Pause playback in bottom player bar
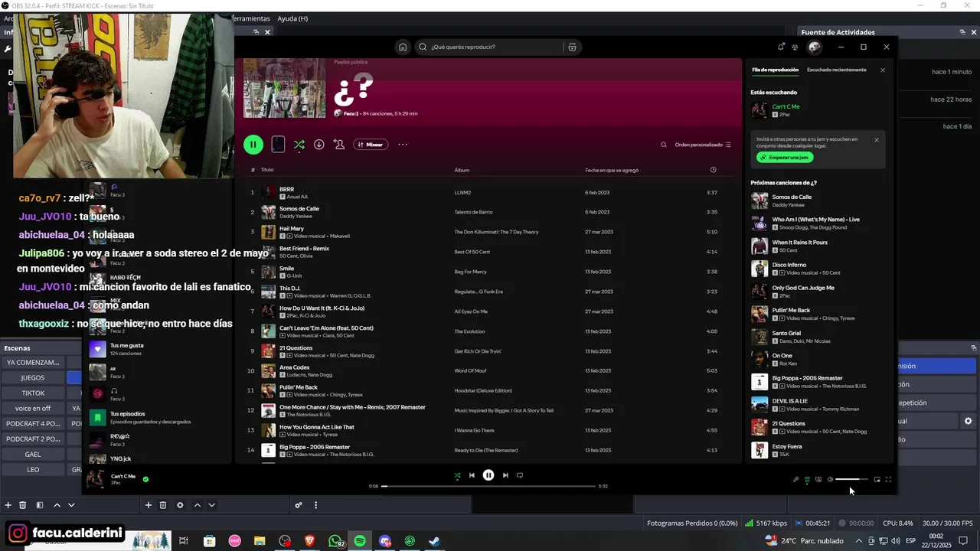 (x=488, y=475)
